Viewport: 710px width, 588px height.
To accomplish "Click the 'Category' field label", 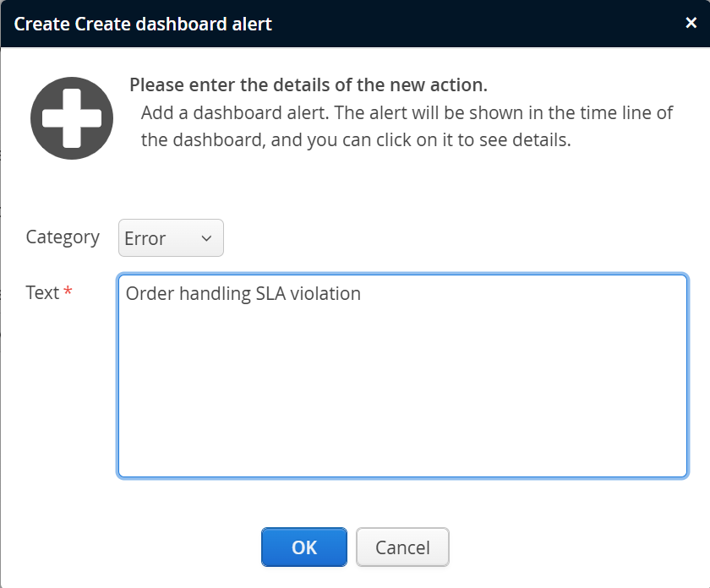I will 63,237.
